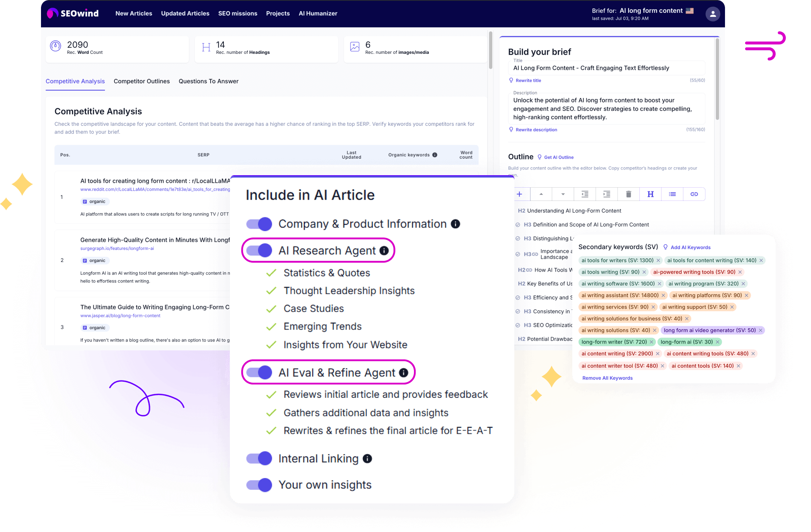This screenshot has height=532, width=811.
Task: Open Projects menu
Action: click(278, 13)
